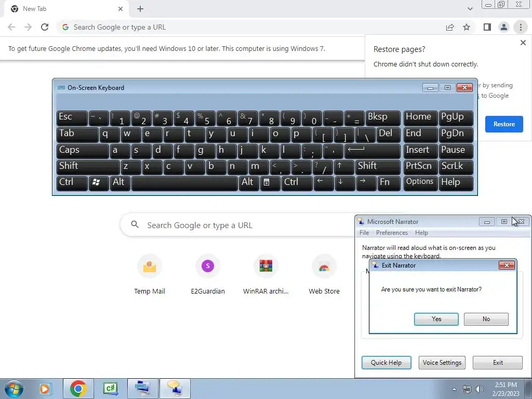Expand the tab search chevron
This screenshot has width=532, height=399.
tap(470, 9)
